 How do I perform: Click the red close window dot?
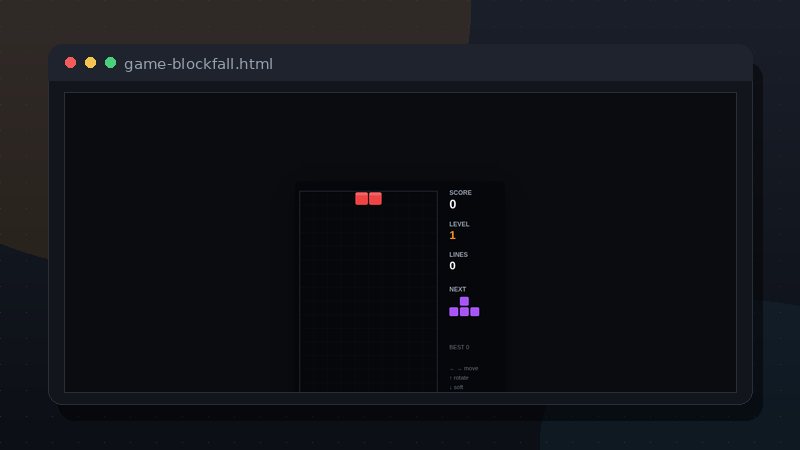pos(70,63)
